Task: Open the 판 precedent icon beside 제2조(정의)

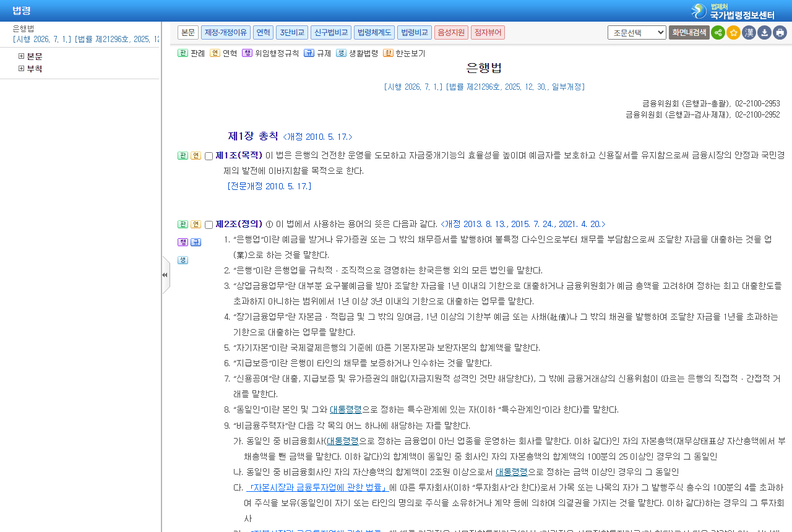Action: [x=183, y=224]
